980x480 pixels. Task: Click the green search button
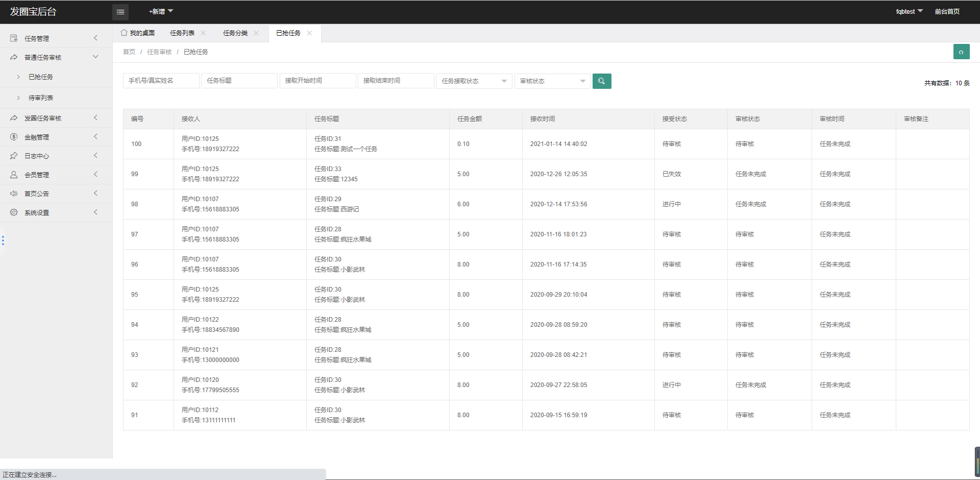602,81
